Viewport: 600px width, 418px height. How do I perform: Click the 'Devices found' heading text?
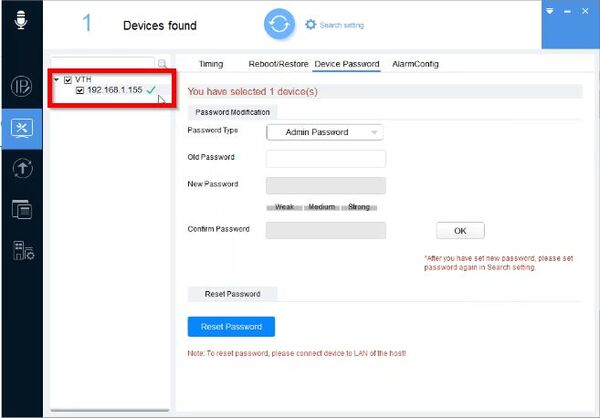pyautogui.click(x=160, y=26)
